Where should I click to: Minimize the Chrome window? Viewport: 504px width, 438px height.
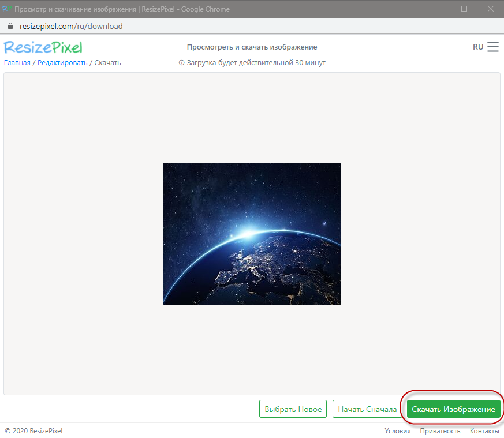coord(438,9)
